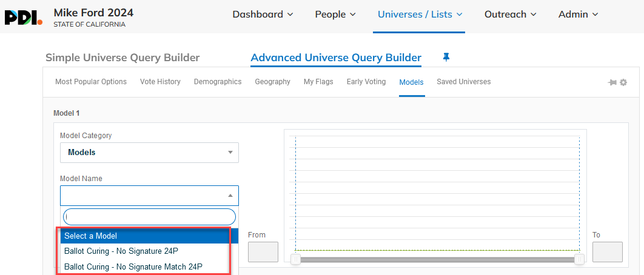Grab the left range slider handle
This screenshot has height=275, width=644.
296,259
